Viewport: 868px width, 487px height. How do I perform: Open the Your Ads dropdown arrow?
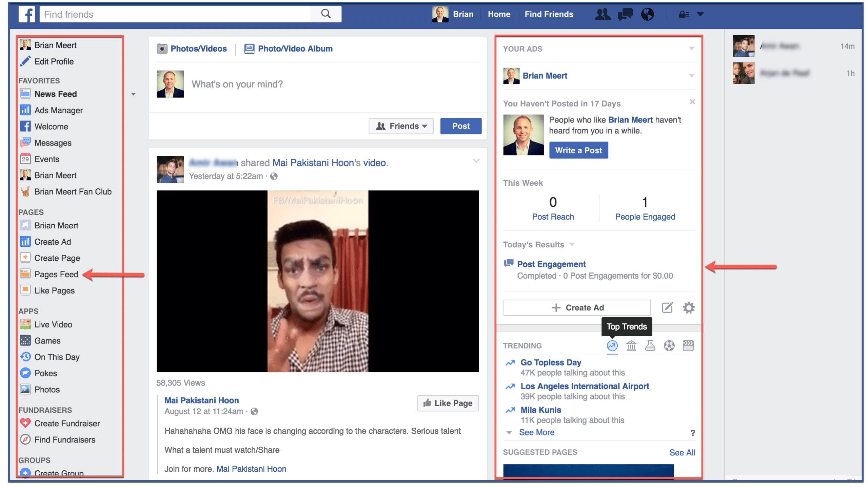coord(691,49)
